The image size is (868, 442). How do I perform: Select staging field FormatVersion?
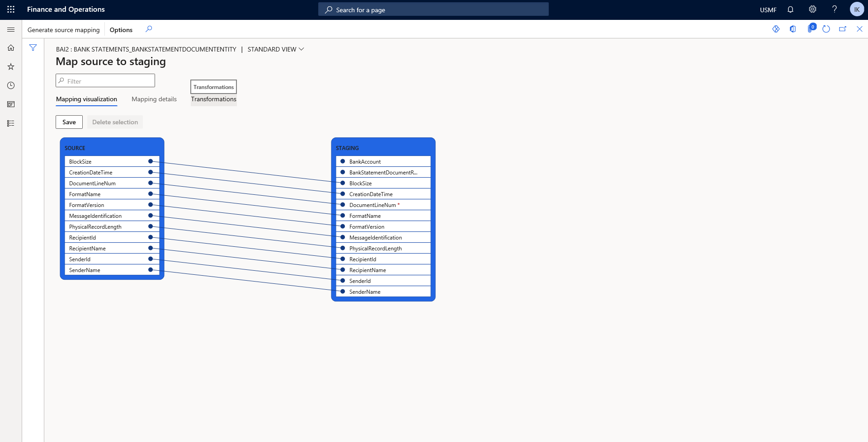pyautogui.click(x=383, y=226)
